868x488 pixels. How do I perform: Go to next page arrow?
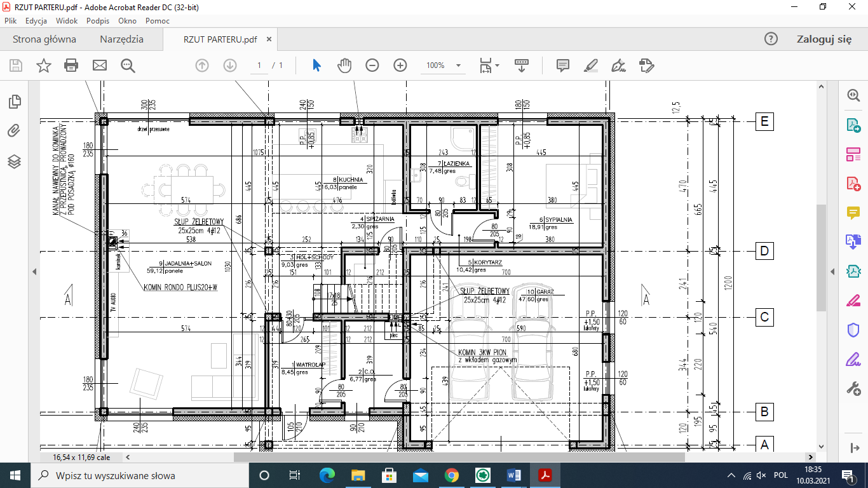click(x=230, y=65)
